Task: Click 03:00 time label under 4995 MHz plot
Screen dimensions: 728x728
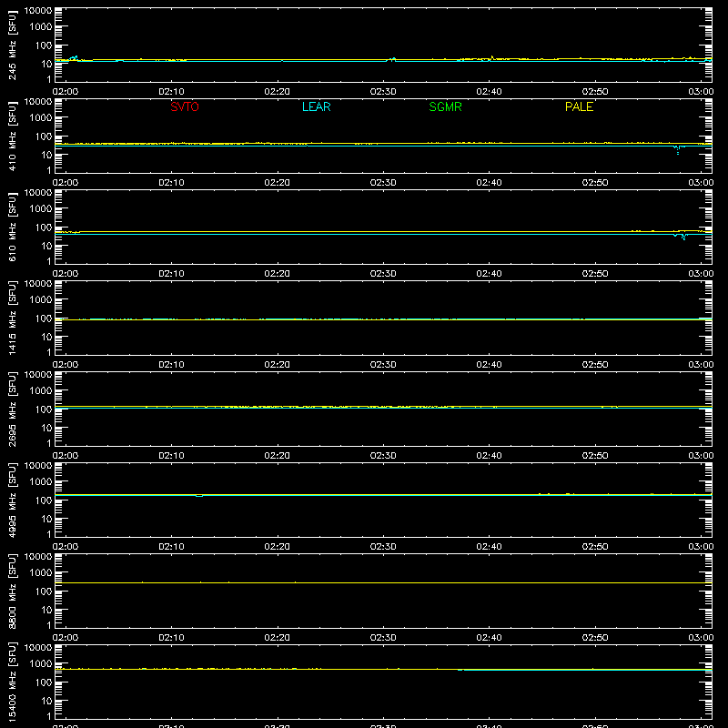Action: [x=701, y=547]
